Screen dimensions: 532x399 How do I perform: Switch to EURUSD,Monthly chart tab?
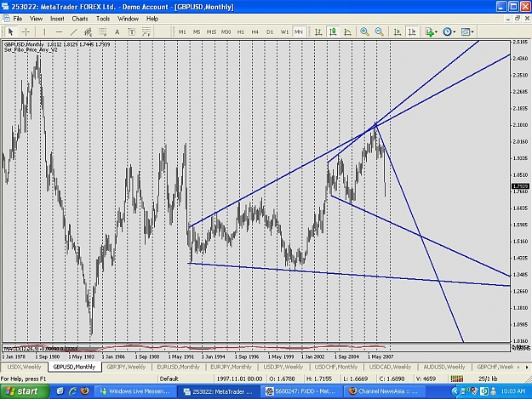click(178, 368)
